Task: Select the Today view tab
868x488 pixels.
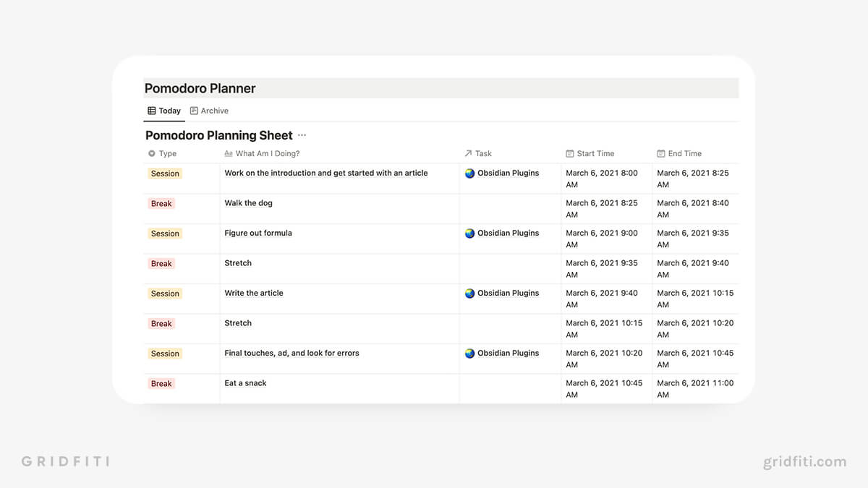Action: point(169,111)
